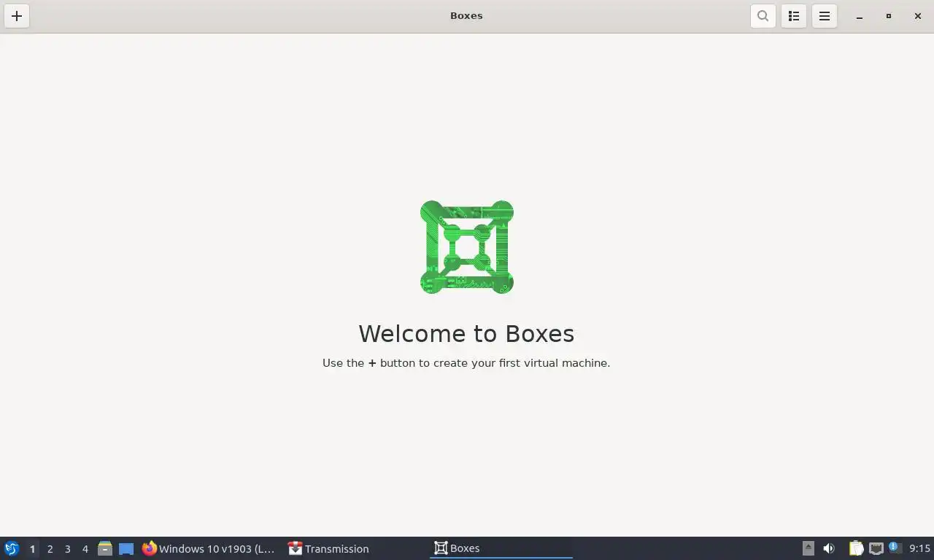The height and width of the screenshot is (560, 934).
Task: Click the plus button to create a virtual machine
Action: coord(17,16)
